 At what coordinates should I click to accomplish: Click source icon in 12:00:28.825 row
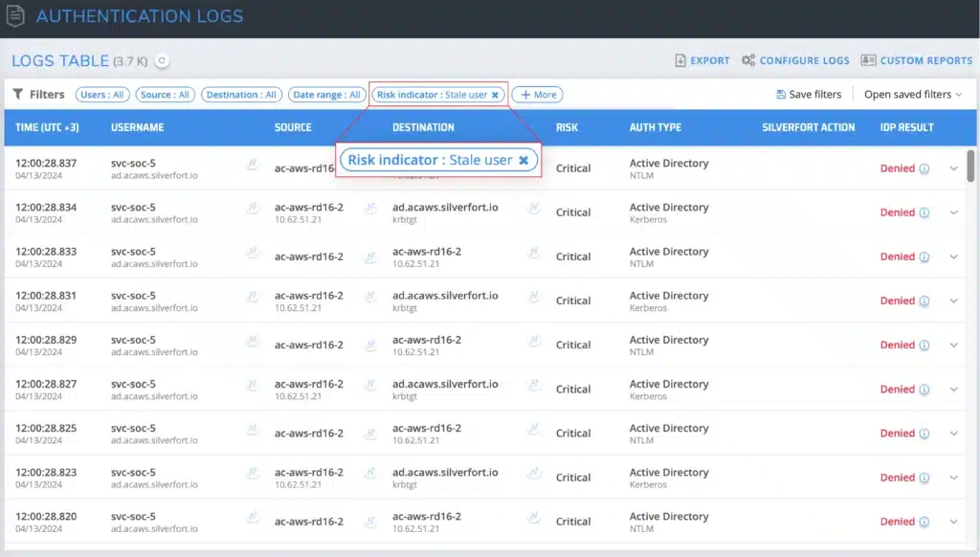pos(370,434)
